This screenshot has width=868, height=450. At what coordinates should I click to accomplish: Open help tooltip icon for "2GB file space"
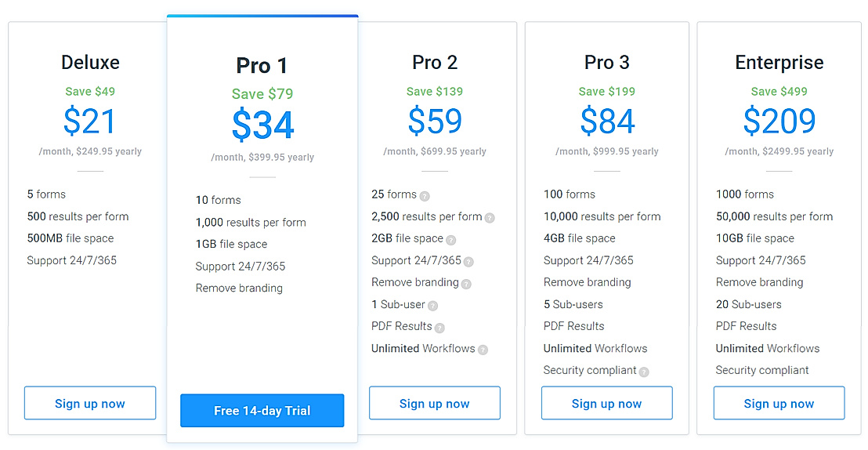coord(450,240)
